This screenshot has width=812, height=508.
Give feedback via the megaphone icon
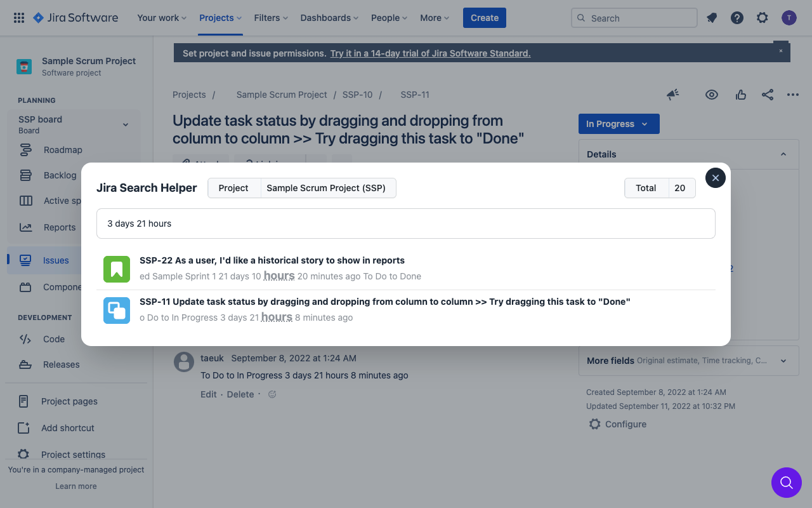point(672,95)
